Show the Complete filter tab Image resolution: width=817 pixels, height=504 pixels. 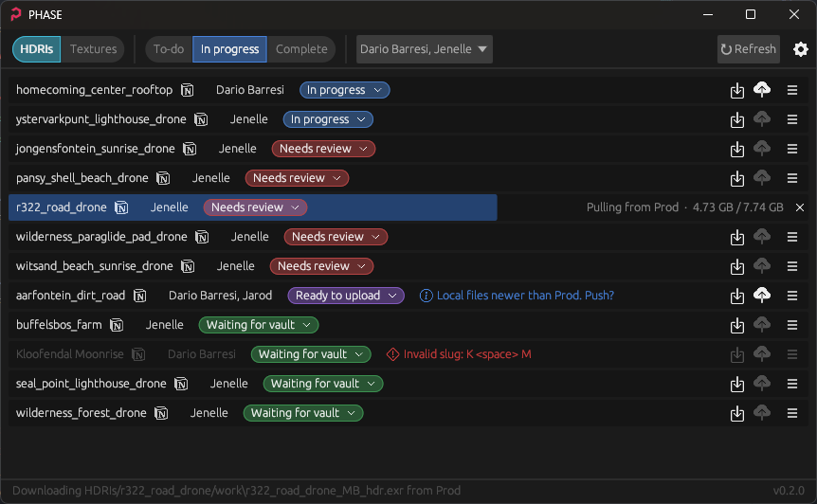pyautogui.click(x=301, y=49)
